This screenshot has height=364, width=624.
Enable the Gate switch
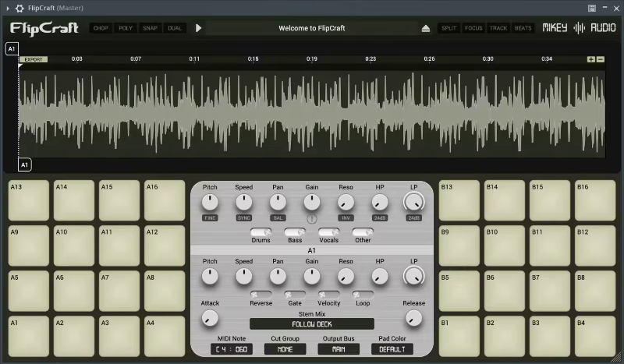tap(295, 295)
